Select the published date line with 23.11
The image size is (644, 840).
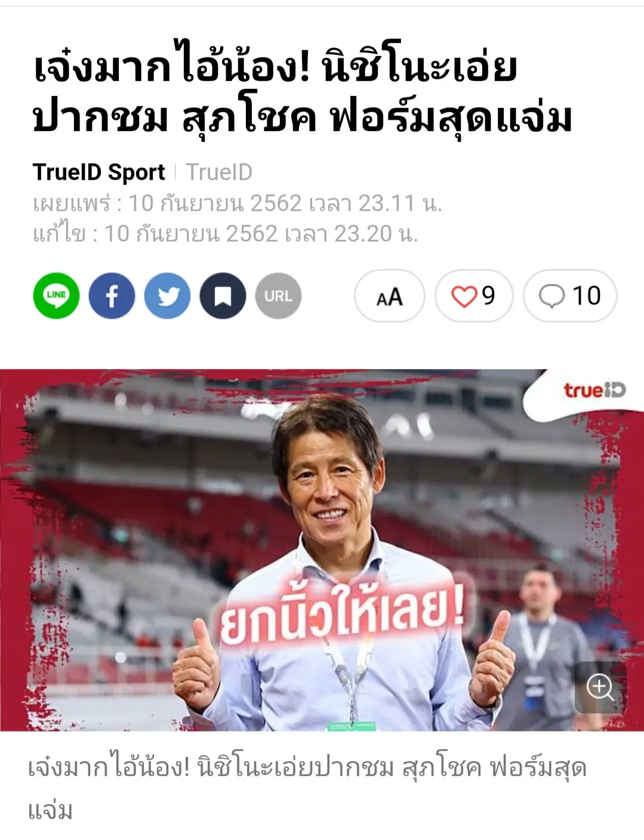point(238,204)
